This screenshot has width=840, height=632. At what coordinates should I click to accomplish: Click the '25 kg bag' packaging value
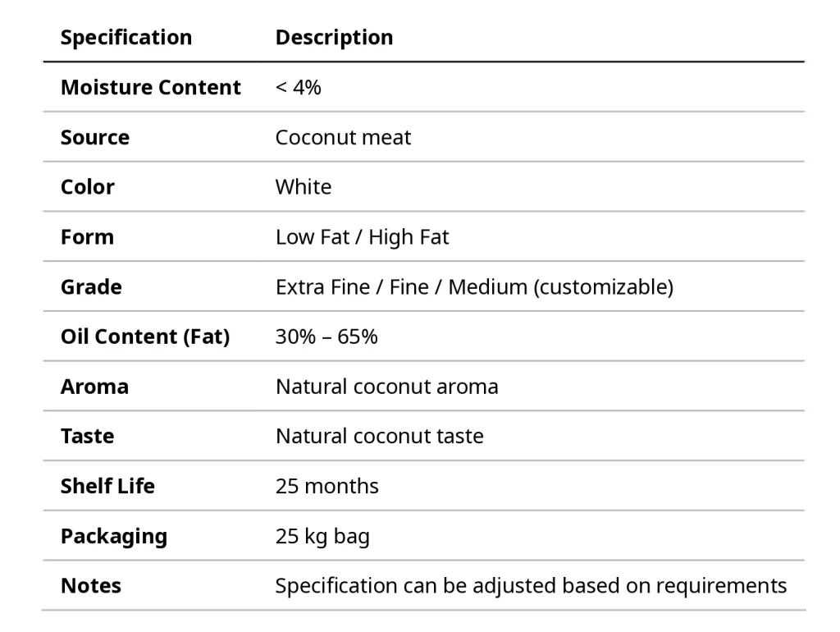click(x=322, y=536)
